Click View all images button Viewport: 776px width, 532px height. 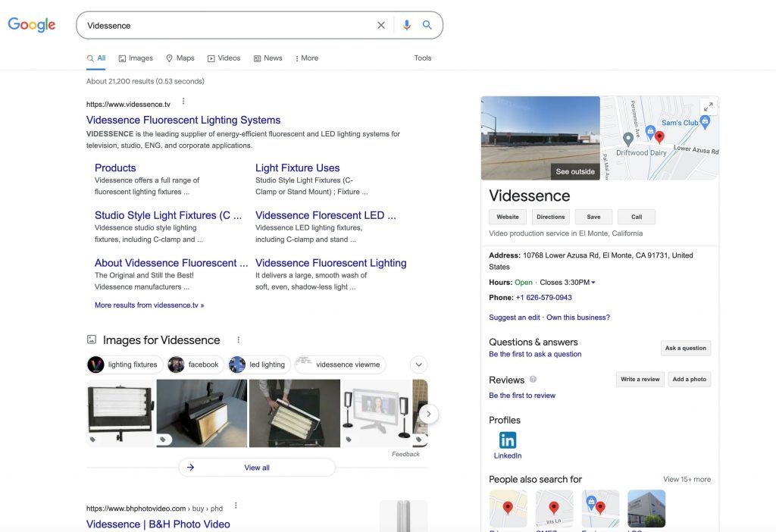[257, 468]
